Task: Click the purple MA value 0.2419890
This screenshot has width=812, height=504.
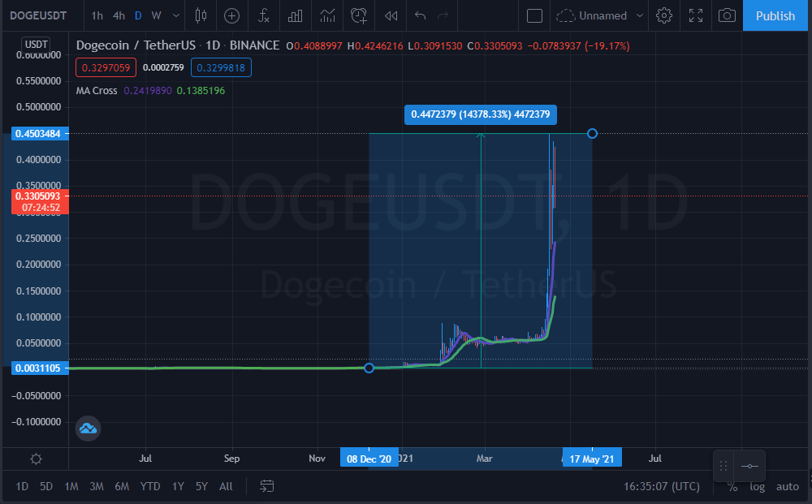Action: [148, 91]
